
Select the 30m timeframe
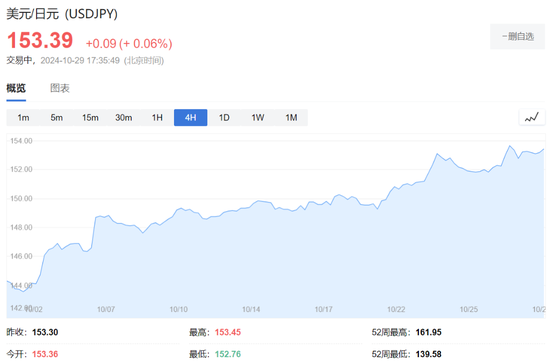tap(123, 118)
